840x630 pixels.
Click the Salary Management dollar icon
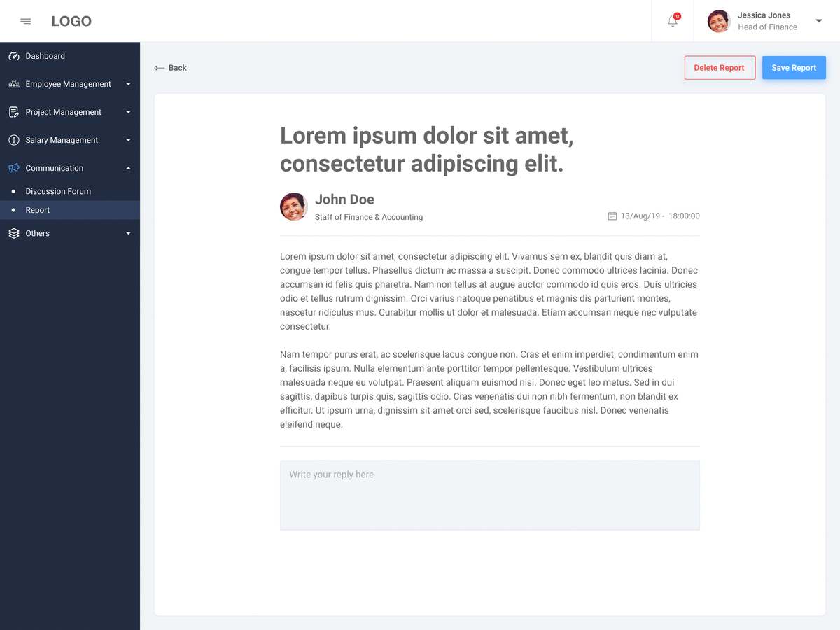[14, 140]
